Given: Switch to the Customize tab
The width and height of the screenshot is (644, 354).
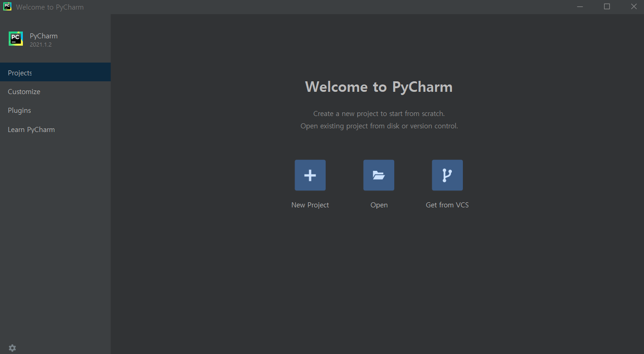Looking at the screenshot, I should [55, 91].
